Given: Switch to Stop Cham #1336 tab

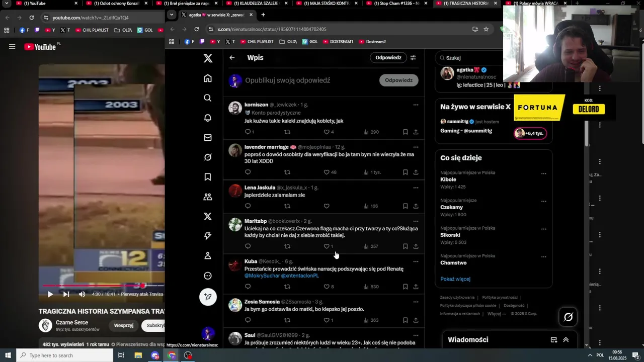Looking at the screenshot, I should click(397, 4).
